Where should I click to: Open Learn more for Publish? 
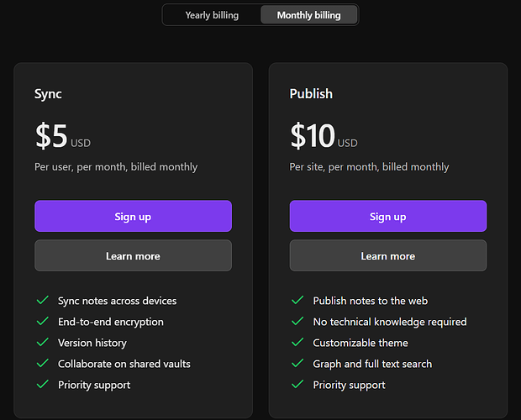(387, 255)
